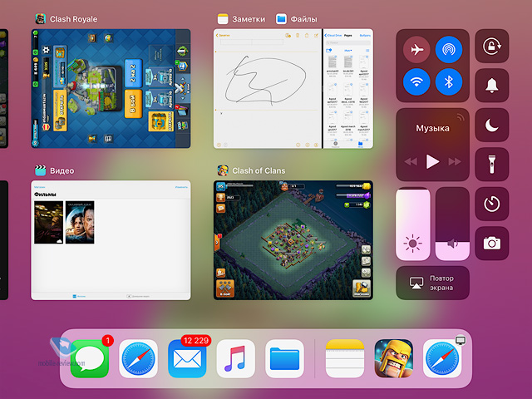Tap the attack button in Clash of Clans

pyautogui.click(x=225, y=288)
